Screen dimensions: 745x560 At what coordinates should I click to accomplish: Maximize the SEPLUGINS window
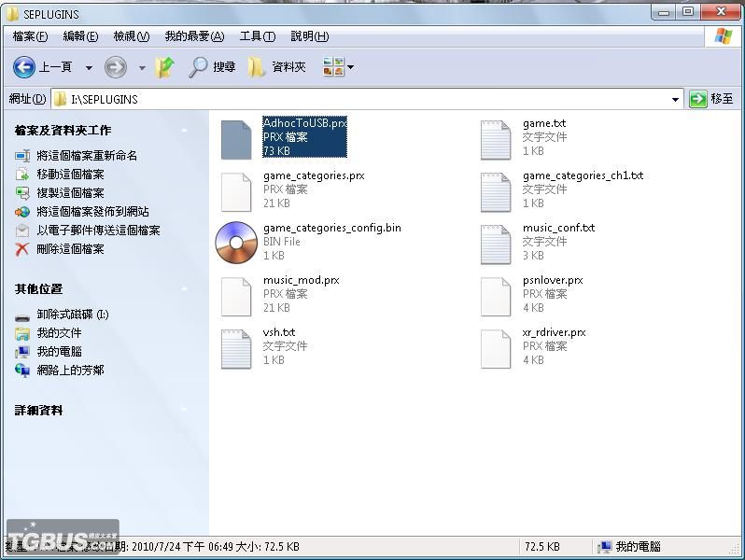(687, 11)
